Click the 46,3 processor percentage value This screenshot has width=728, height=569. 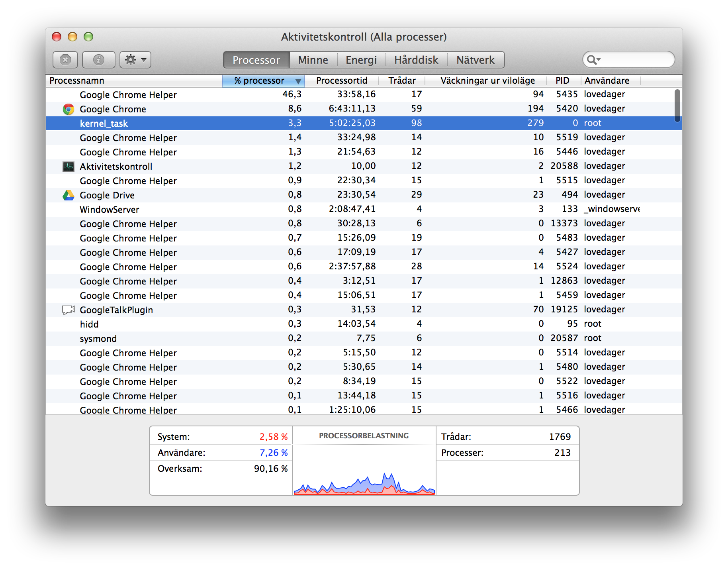pos(292,94)
